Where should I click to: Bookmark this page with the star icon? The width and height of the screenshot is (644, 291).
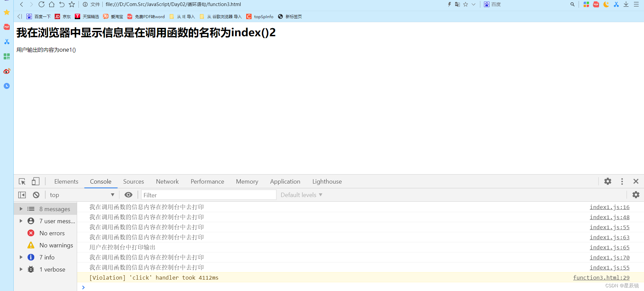pos(72,4)
